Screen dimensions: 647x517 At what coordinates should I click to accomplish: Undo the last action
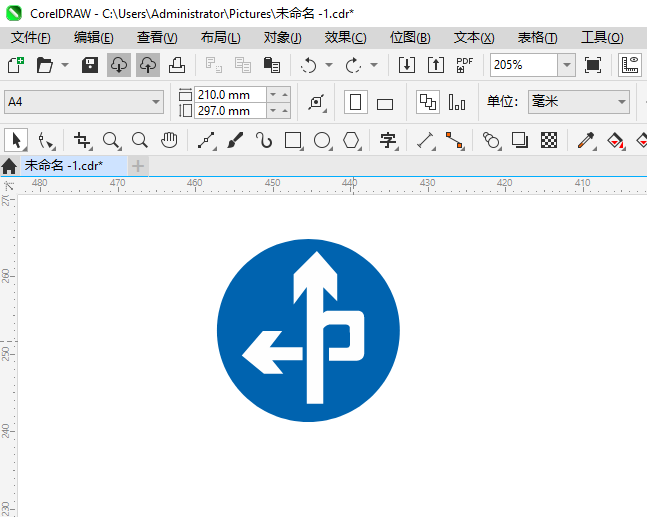tap(308, 65)
